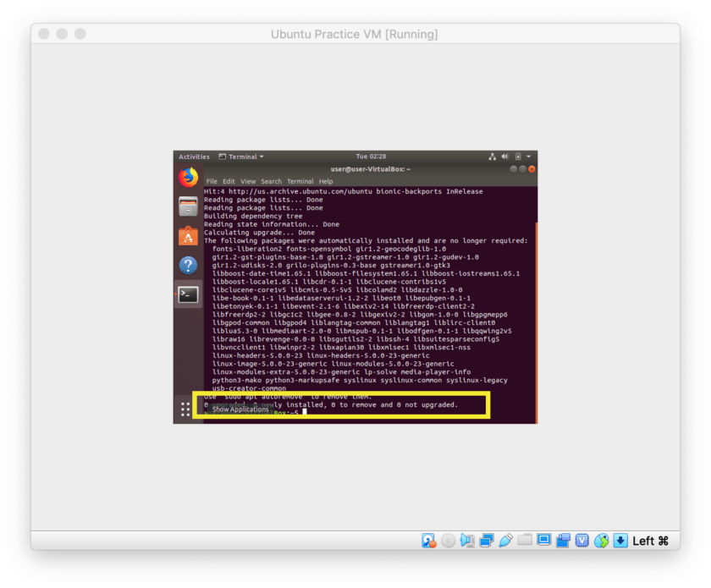This screenshot has height=588, width=711.
Task: Click the line starting linux-headers-5.0.0-23
Action: click(x=321, y=355)
